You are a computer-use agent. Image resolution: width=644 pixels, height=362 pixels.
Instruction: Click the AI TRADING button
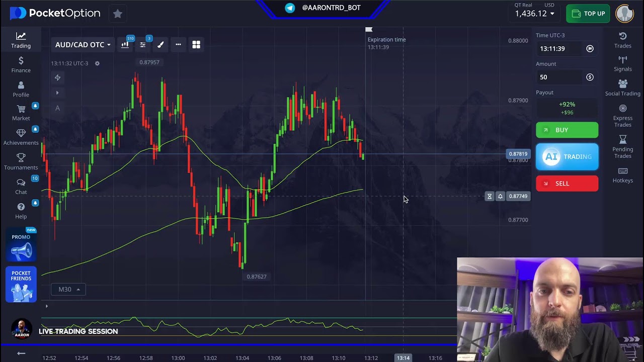(x=567, y=156)
